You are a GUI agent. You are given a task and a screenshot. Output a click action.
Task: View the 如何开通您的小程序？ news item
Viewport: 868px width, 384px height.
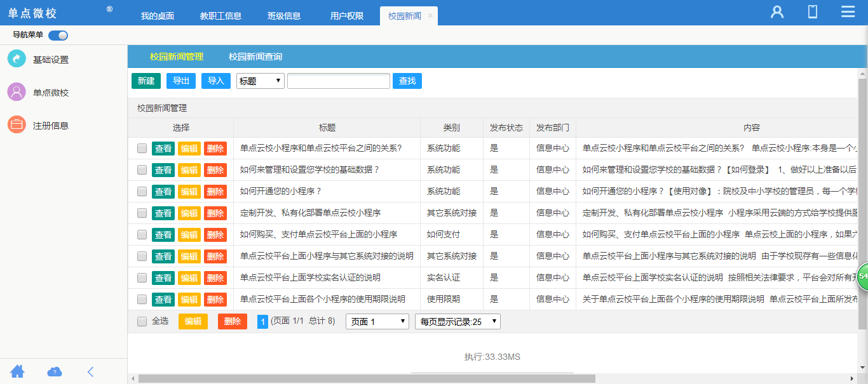click(163, 192)
